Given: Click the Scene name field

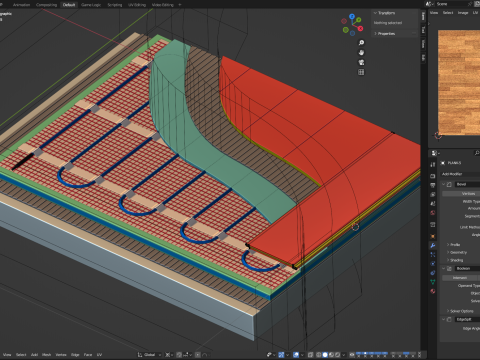Looking at the screenshot, I should [x=451, y=4].
